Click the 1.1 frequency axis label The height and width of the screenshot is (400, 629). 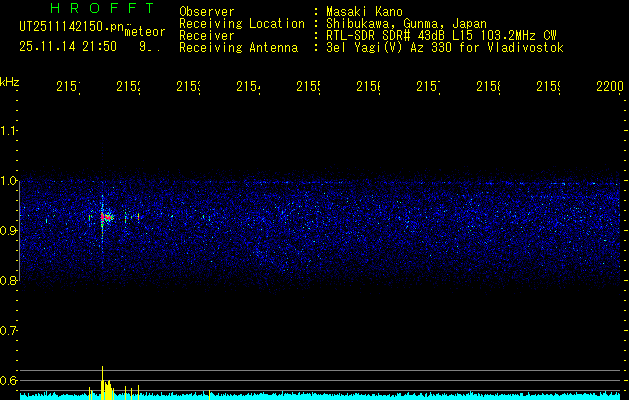click(8, 131)
